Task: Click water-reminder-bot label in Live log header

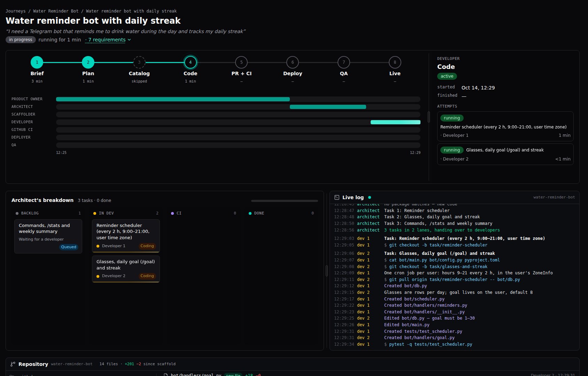Action: tap(554, 197)
